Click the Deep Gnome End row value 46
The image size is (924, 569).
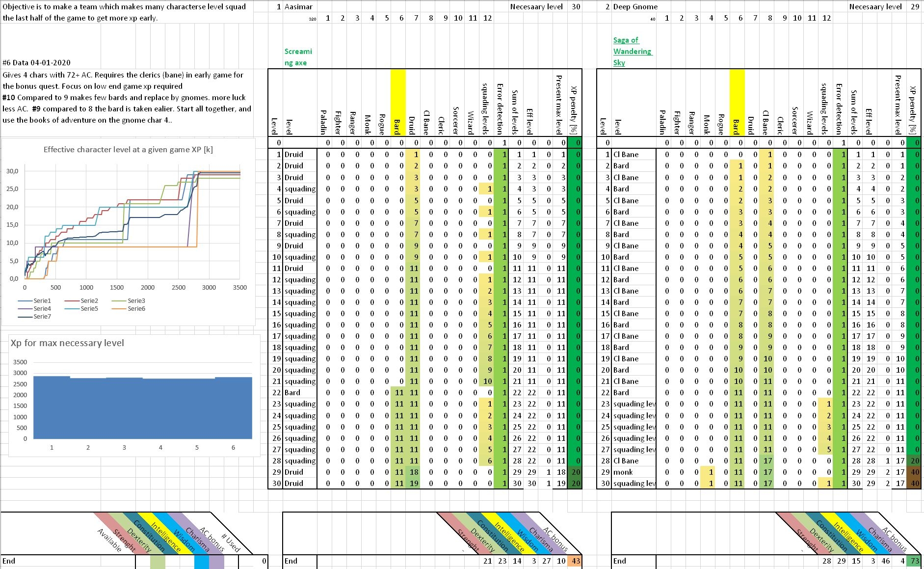(885, 561)
